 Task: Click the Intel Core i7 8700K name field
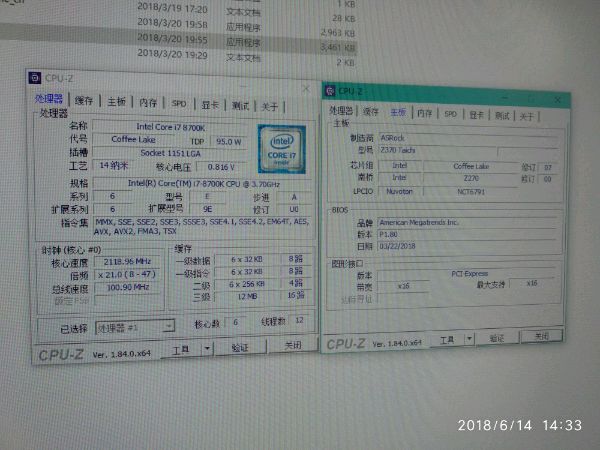pyautogui.click(x=171, y=127)
